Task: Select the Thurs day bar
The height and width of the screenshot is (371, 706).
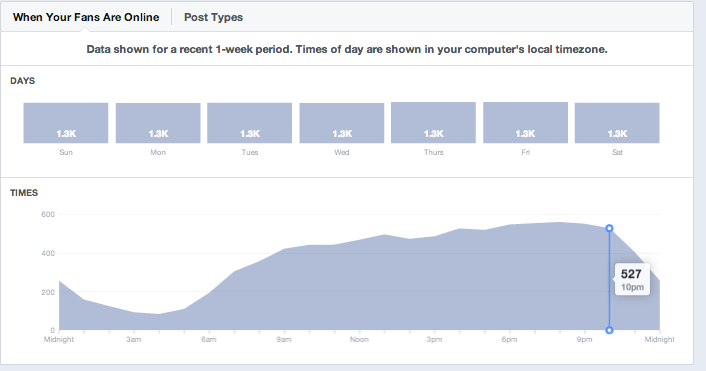Action: (x=433, y=122)
